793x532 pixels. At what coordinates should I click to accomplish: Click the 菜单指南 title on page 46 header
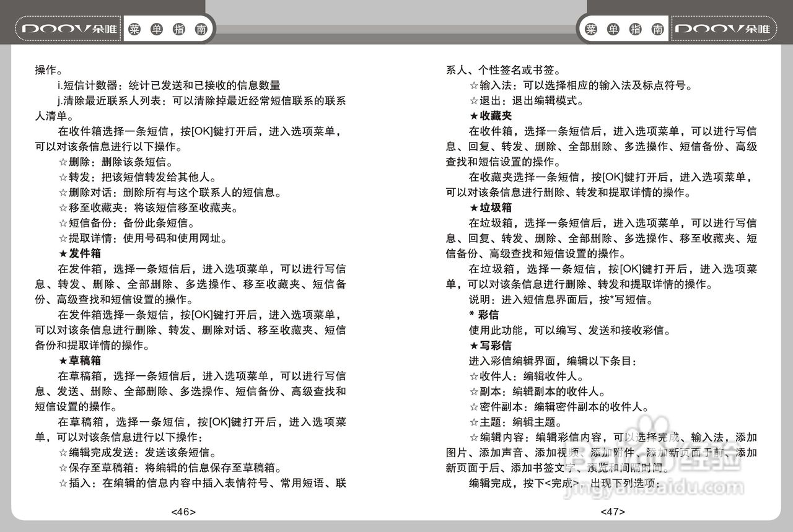coord(169,29)
